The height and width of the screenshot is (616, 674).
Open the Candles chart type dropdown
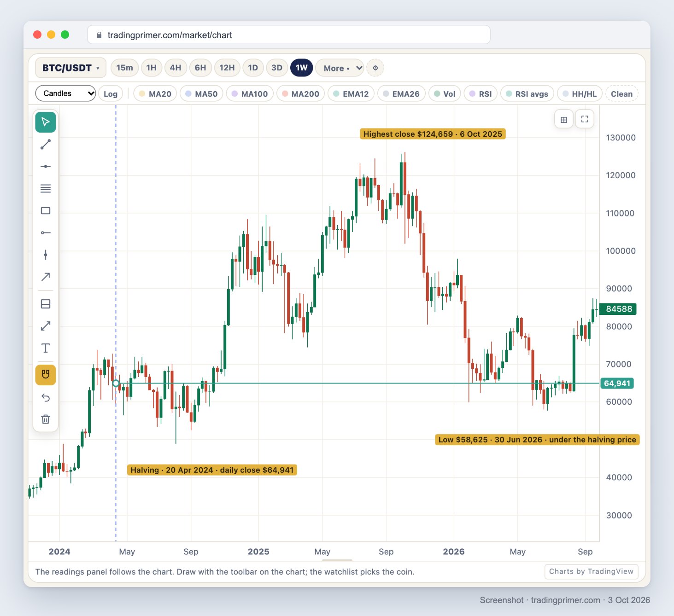coord(65,93)
